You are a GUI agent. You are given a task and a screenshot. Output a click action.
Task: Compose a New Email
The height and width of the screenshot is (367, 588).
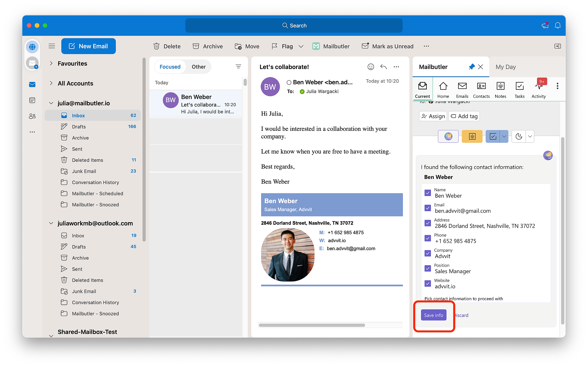(88, 46)
